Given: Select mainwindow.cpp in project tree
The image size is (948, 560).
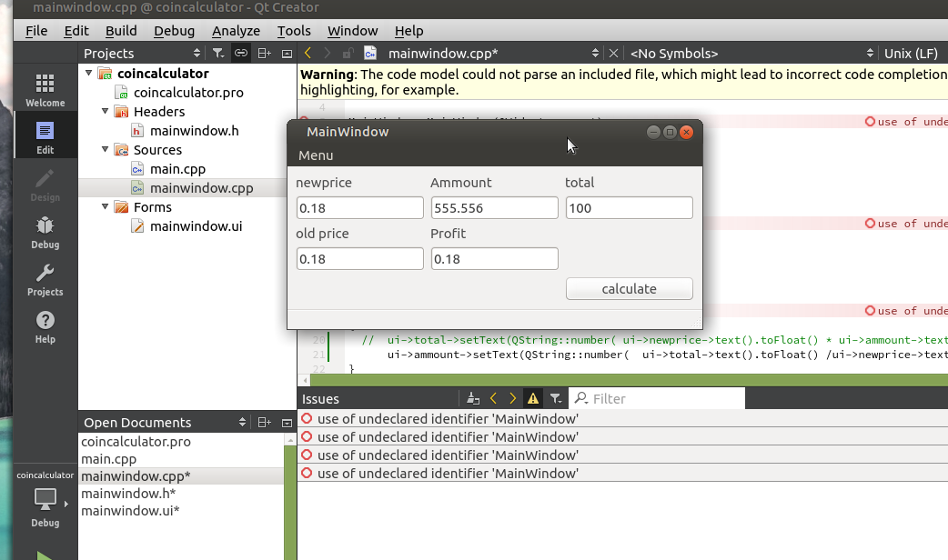Looking at the screenshot, I should (x=201, y=188).
